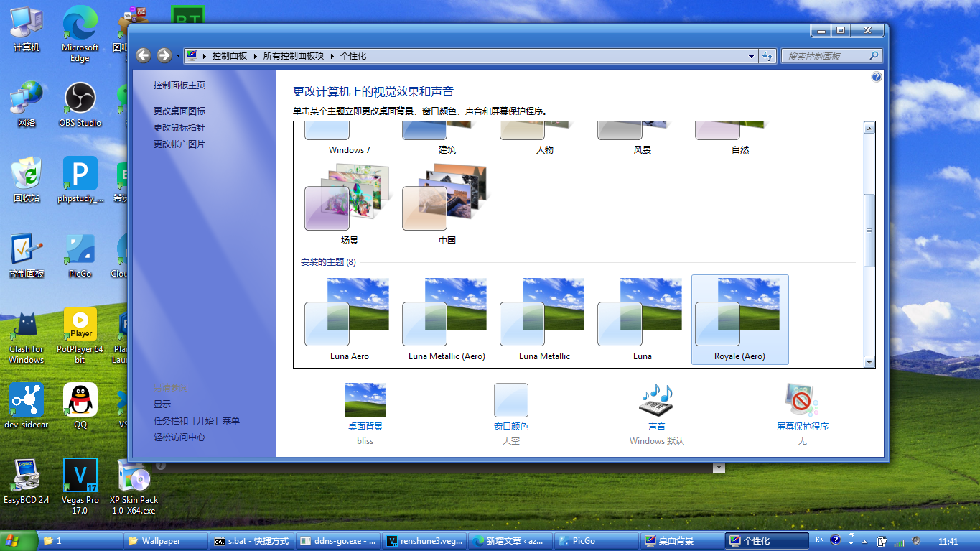Viewport: 980px width, 551px height.
Task: Select XP Skin Pack 1.0-X64.exe icon
Action: (134, 487)
